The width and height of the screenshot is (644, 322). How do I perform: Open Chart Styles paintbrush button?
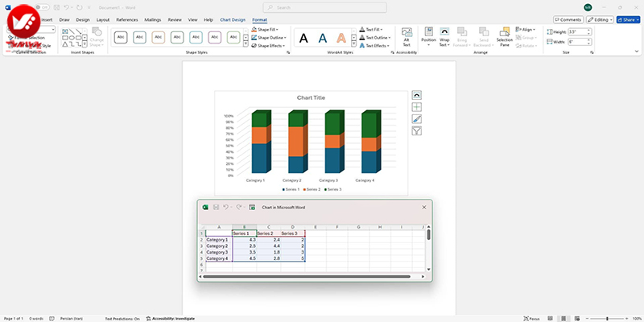click(416, 119)
